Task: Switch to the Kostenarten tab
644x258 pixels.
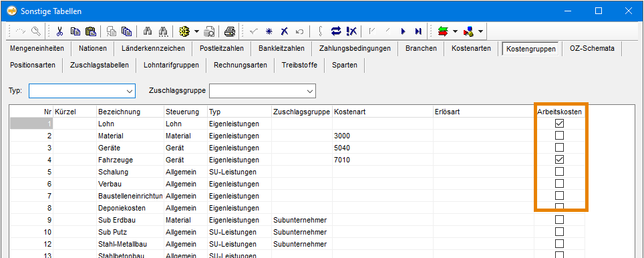Action: [471, 49]
